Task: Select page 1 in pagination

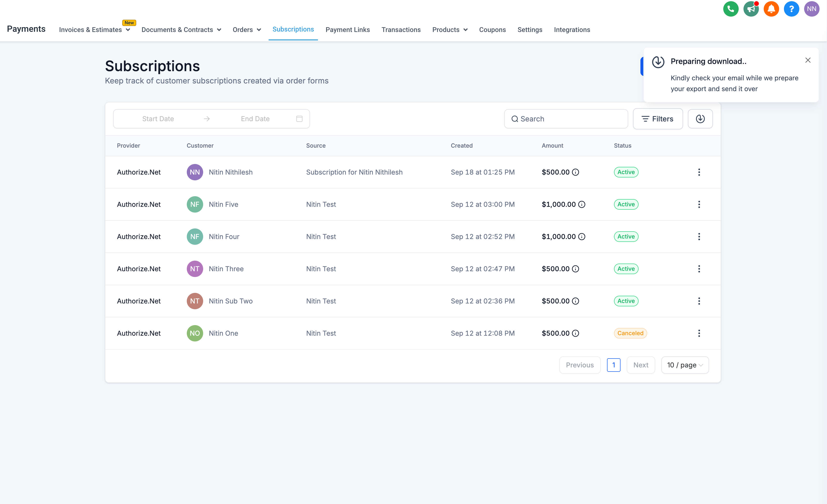Action: click(614, 365)
